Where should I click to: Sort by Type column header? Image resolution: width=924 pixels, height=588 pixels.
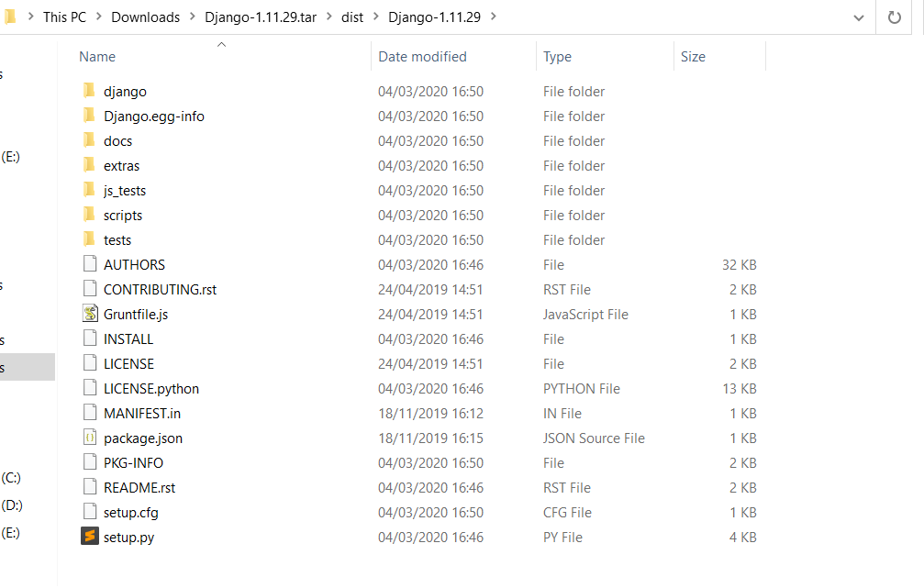tap(558, 57)
